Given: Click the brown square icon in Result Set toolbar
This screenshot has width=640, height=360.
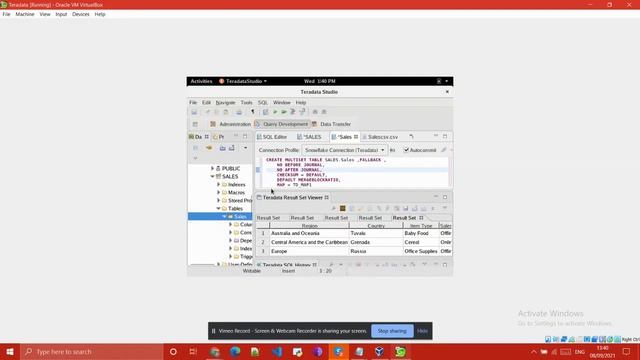Looking at the screenshot, I should 342,209.
